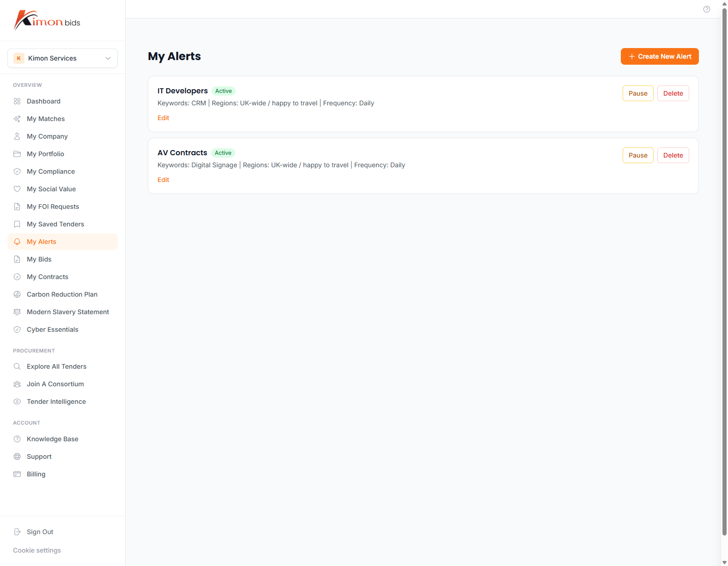Click the My Social Value heart icon
This screenshot has width=728, height=566.
point(17,189)
